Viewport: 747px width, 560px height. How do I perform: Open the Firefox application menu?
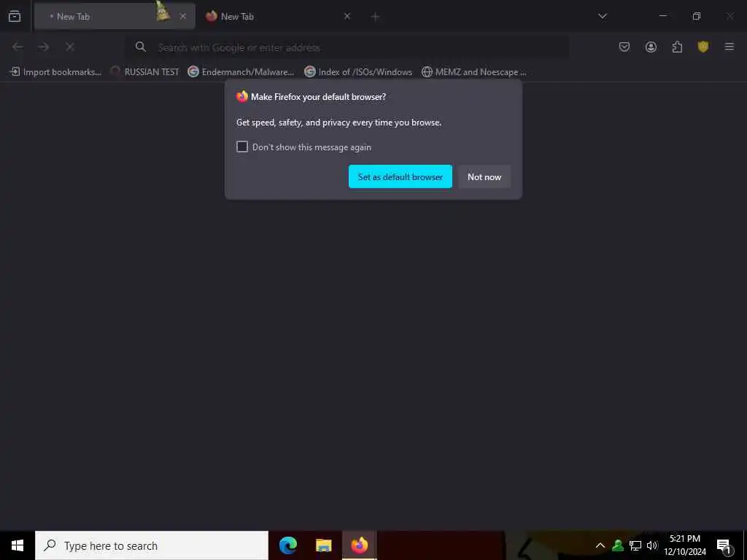729,47
